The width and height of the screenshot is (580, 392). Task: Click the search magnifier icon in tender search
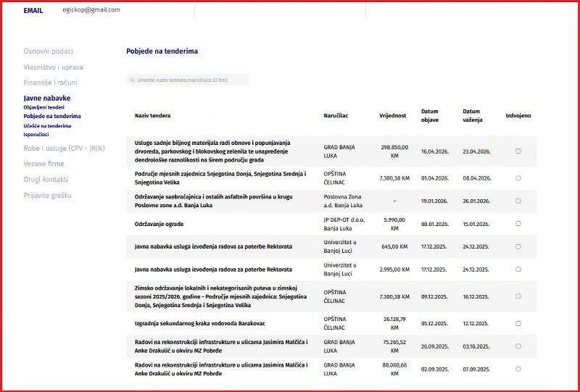tap(133, 80)
